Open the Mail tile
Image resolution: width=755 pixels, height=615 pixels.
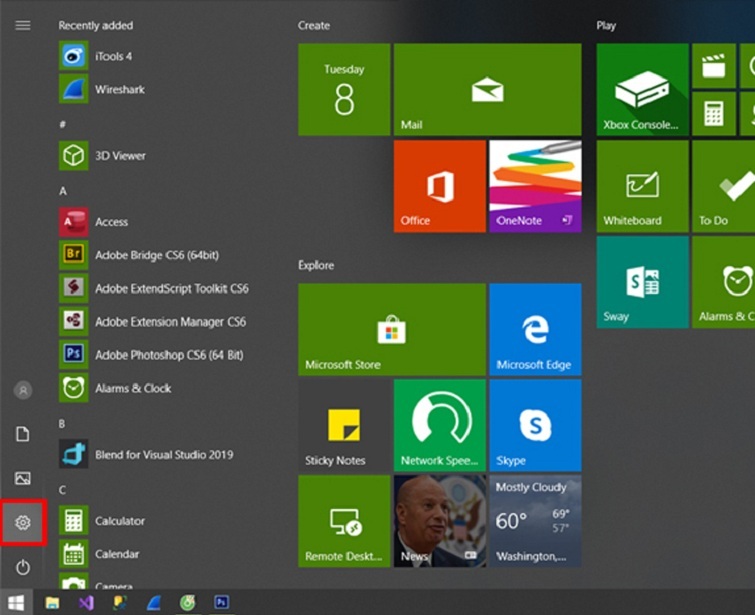point(487,89)
